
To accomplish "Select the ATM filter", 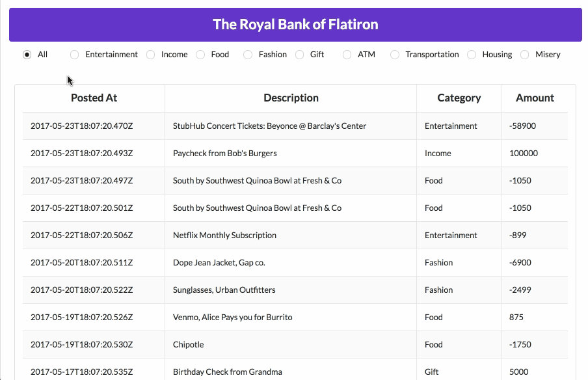I will coord(347,55).
